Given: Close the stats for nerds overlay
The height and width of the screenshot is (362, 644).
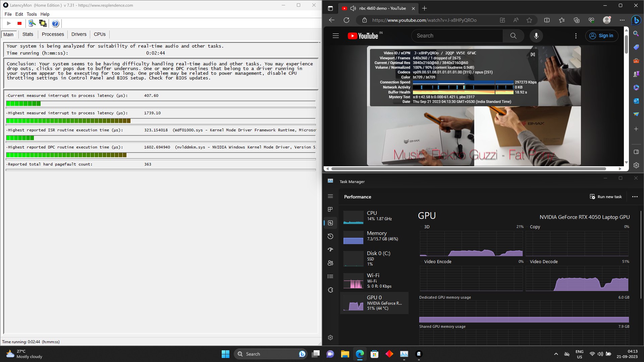Looking at the screenshot, I should click(533, 54).
